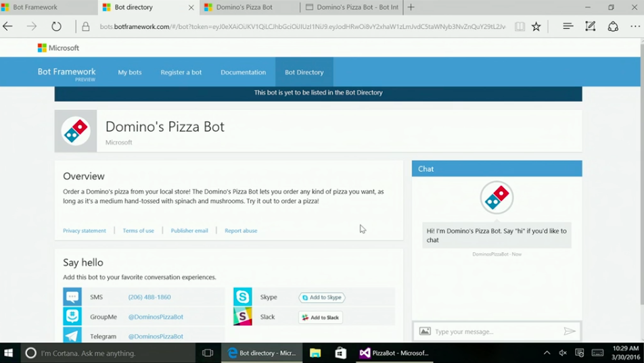
Task: Click the padlock icon in address bar
Action: 85,26
